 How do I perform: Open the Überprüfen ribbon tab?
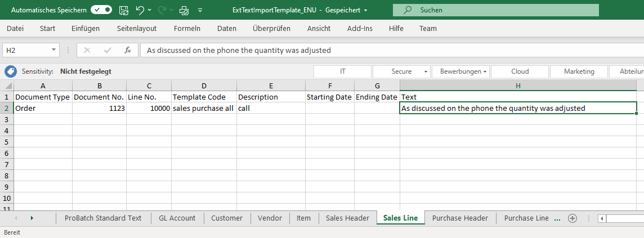pyautogui.click(x=271, y=28)
